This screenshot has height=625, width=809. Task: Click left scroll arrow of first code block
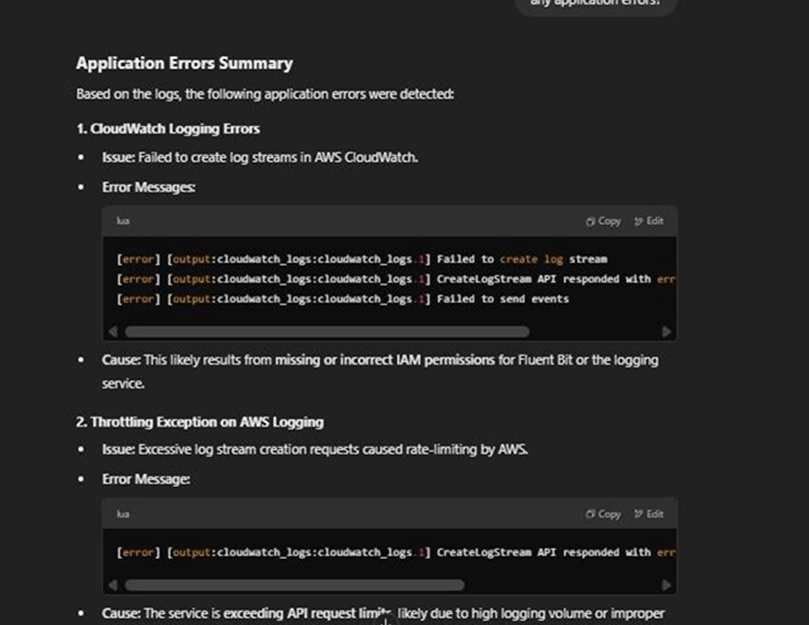pos(113,331)
